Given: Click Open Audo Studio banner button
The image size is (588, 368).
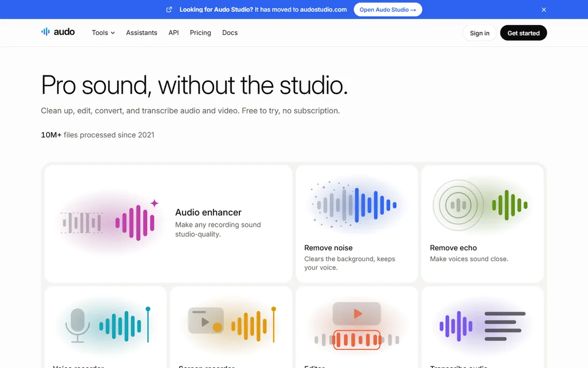Looking at the screenshot, I should (388, 10).
